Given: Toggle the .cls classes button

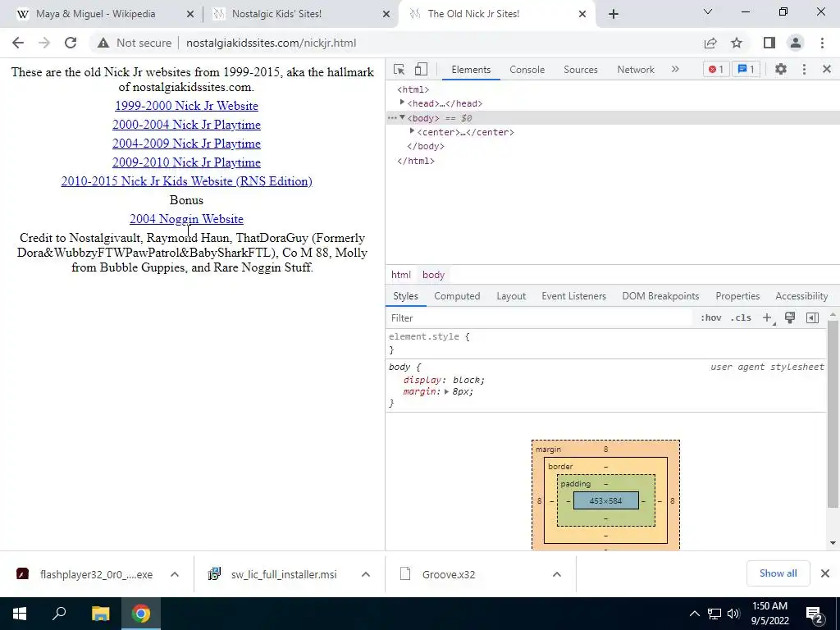Looking at the screenshot, I should [x=741, y=317].
